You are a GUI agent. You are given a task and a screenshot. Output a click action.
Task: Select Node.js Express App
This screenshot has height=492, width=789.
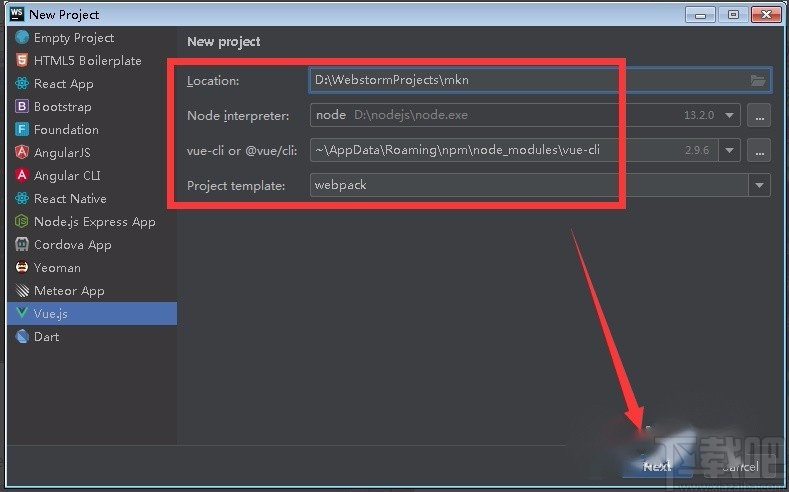92,221
